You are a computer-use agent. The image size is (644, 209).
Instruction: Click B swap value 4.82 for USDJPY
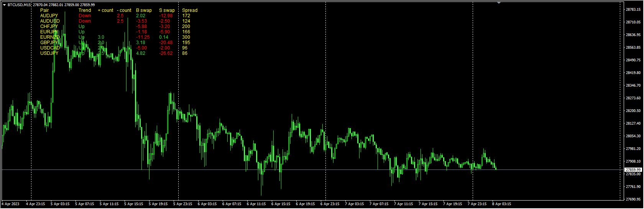click(141, 53)
